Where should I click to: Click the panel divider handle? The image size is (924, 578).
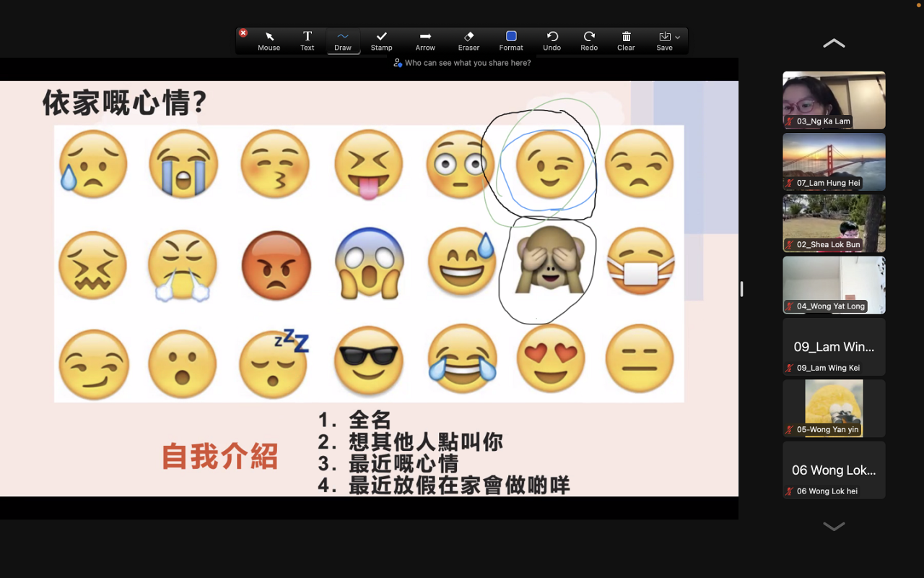click(741, 289)
